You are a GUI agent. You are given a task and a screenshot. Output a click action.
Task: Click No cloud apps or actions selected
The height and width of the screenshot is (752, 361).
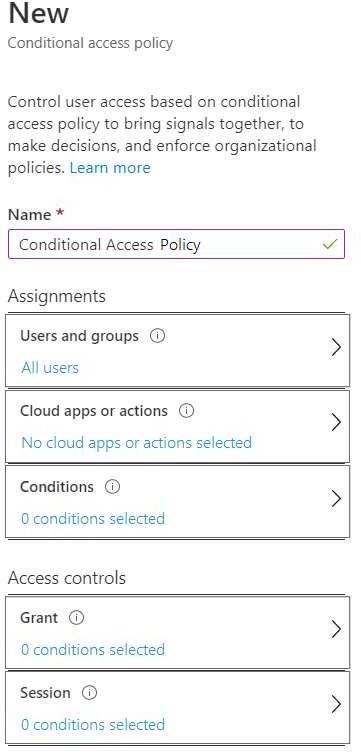137,442
